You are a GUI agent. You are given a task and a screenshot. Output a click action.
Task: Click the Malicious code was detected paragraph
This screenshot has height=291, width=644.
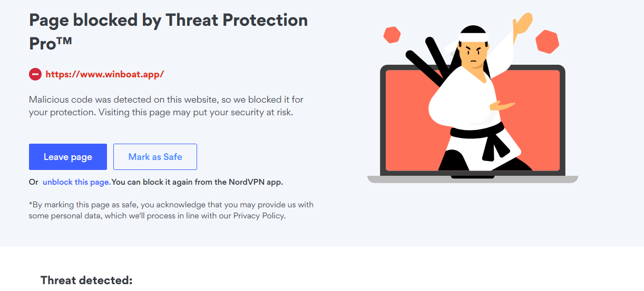click(x=166, y=106)
